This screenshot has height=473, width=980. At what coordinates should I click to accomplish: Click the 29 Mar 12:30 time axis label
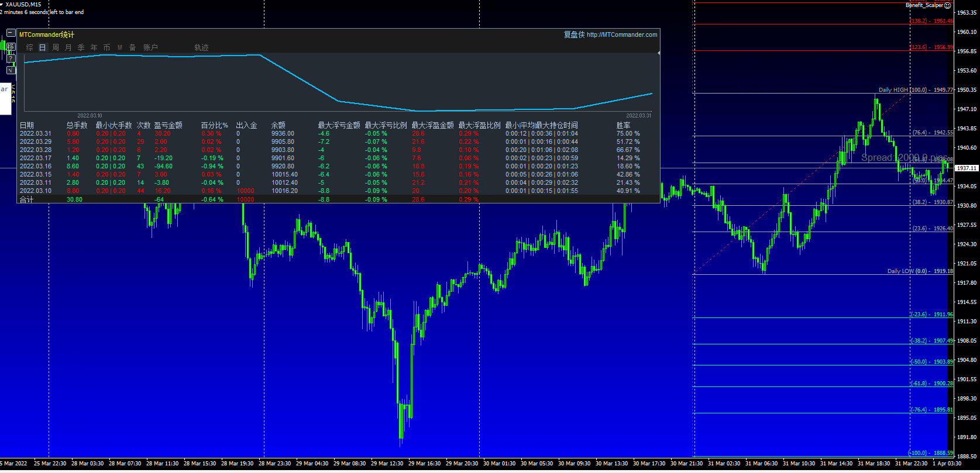coord(387,464)
